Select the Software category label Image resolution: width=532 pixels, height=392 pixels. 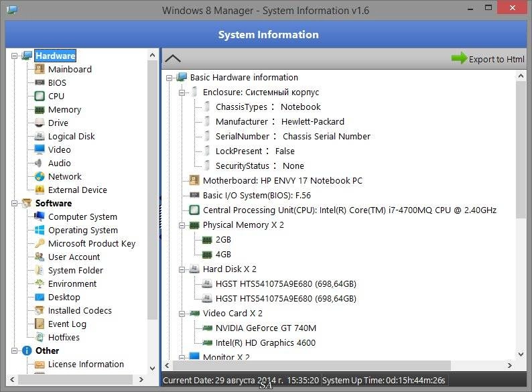tap(54, 203)
